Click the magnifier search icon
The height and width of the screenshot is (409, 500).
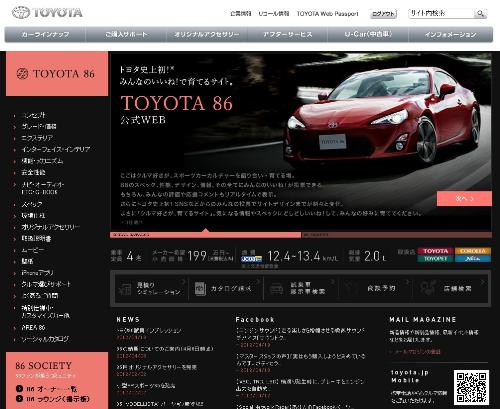480,13
